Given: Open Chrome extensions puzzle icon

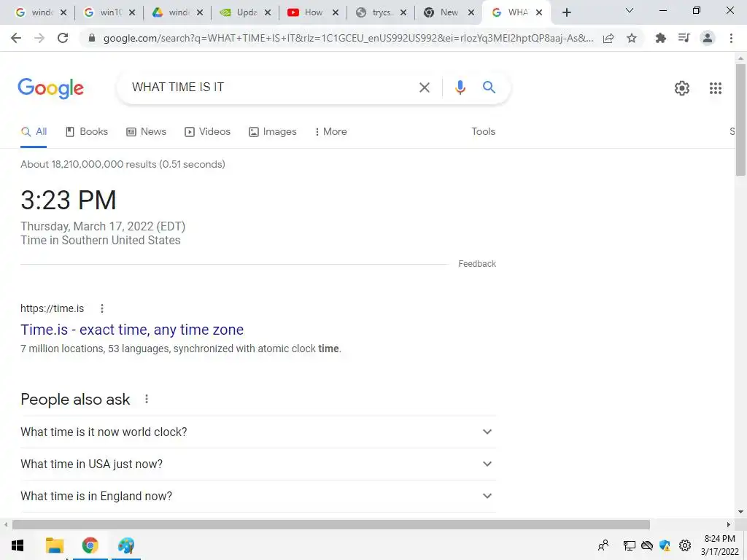Looking at the screenshot, I should 660,38.
